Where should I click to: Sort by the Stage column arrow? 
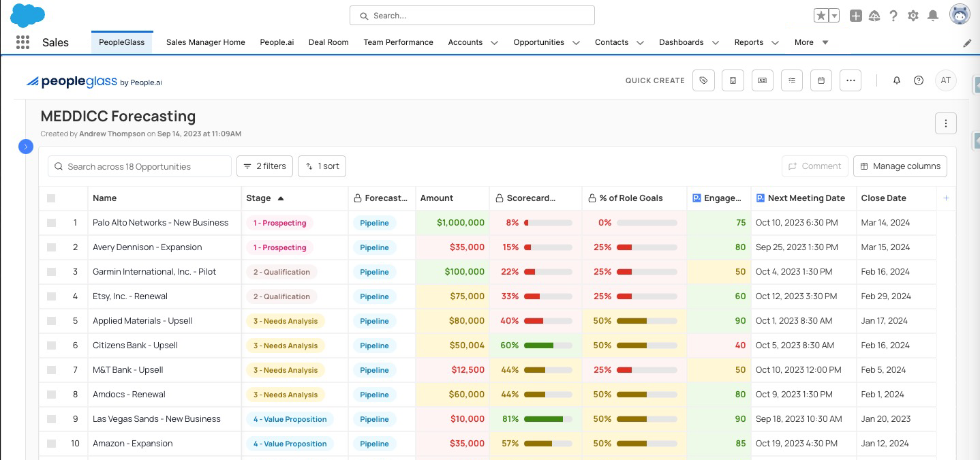click(281, 198)
